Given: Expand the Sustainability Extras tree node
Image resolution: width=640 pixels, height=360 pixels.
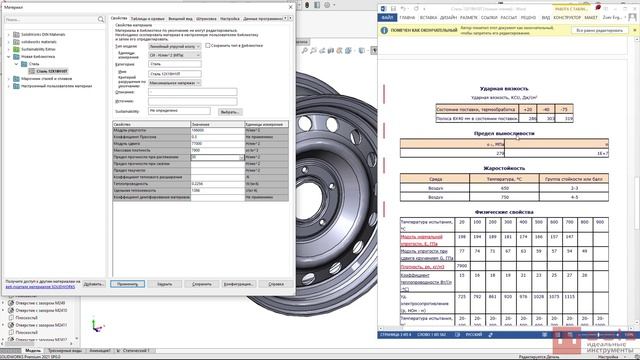Looking at the screenshot, I should pos(9,49).
